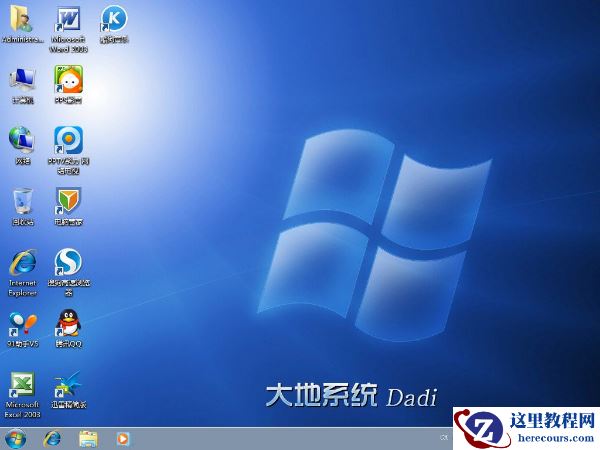Open Windows Explorer from the taskbar
Screen dimensions: 600x450
click(x=88, y=439)
